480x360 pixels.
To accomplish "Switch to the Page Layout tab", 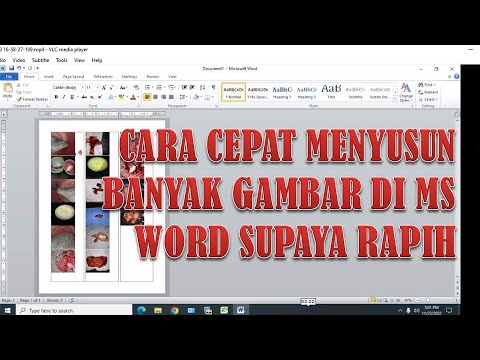I will click(74, 76).
